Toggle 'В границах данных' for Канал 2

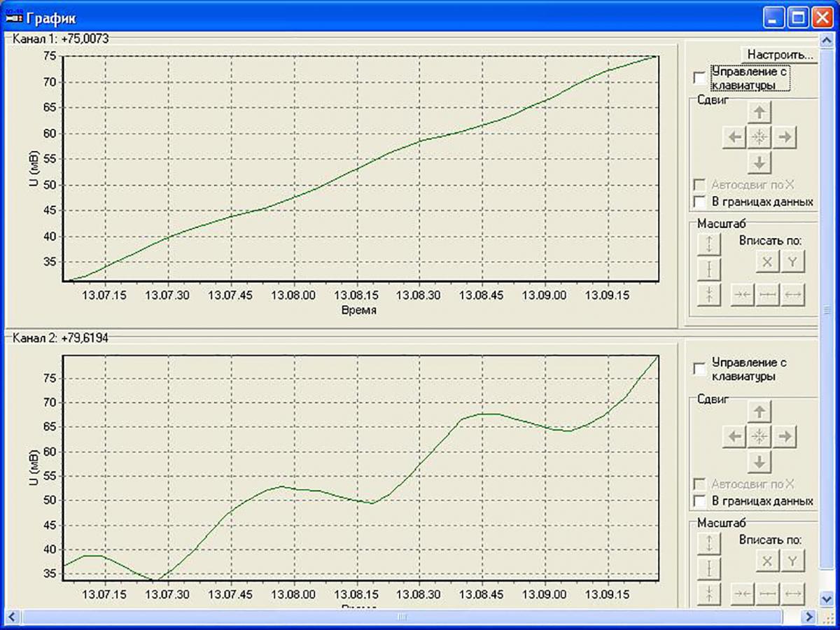pyautogui.click(x=699, y=501)
